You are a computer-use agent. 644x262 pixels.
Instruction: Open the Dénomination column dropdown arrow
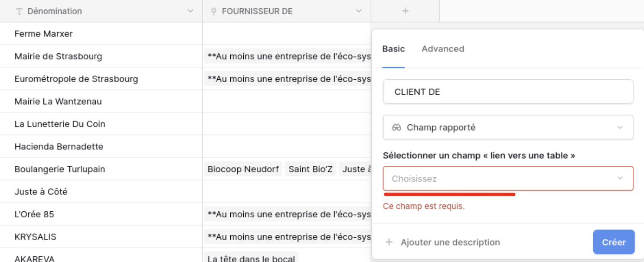click(190, 11)
